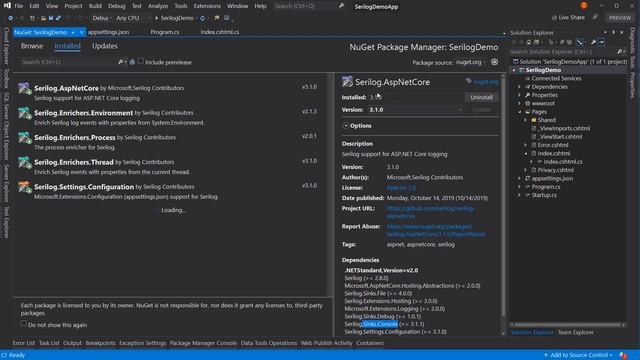Select Startup.cs in Solution Explorer
The height and width of the screenshot is (360, 640).
click(544, 195)
